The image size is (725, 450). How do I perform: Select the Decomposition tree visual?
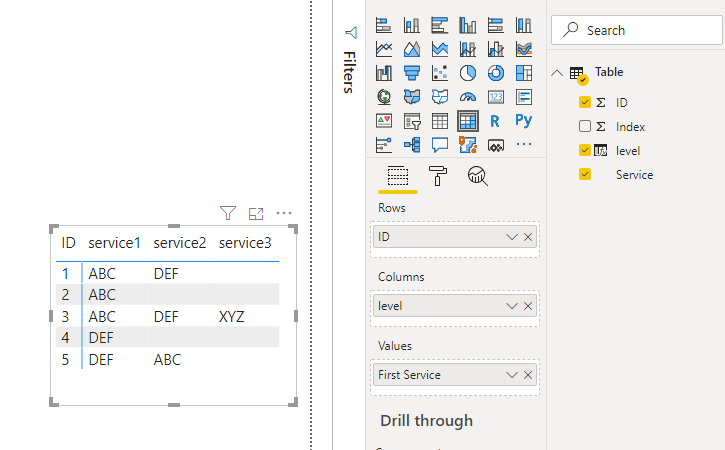tap(412, 145)
